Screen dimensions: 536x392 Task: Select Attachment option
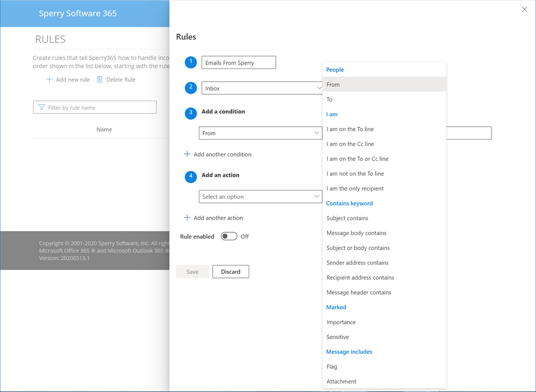384,382
